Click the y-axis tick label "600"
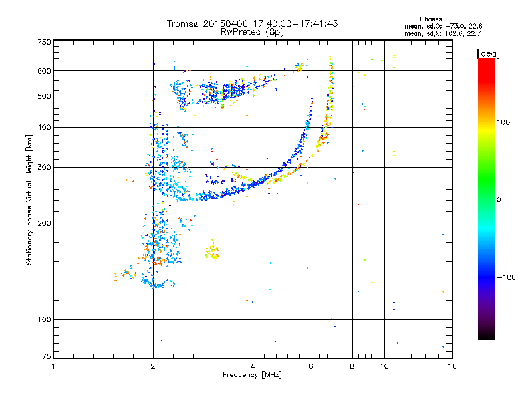 (x=44, y=71)
